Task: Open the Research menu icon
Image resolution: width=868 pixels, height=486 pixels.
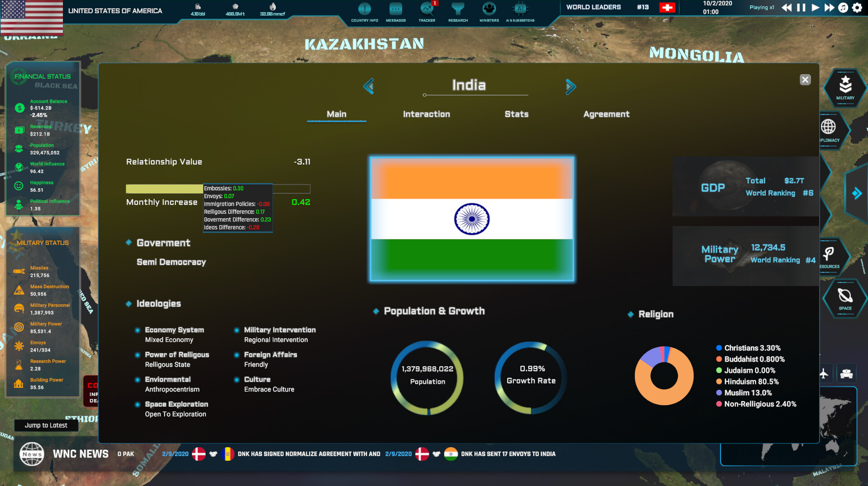Action: (x=458, y=10)
